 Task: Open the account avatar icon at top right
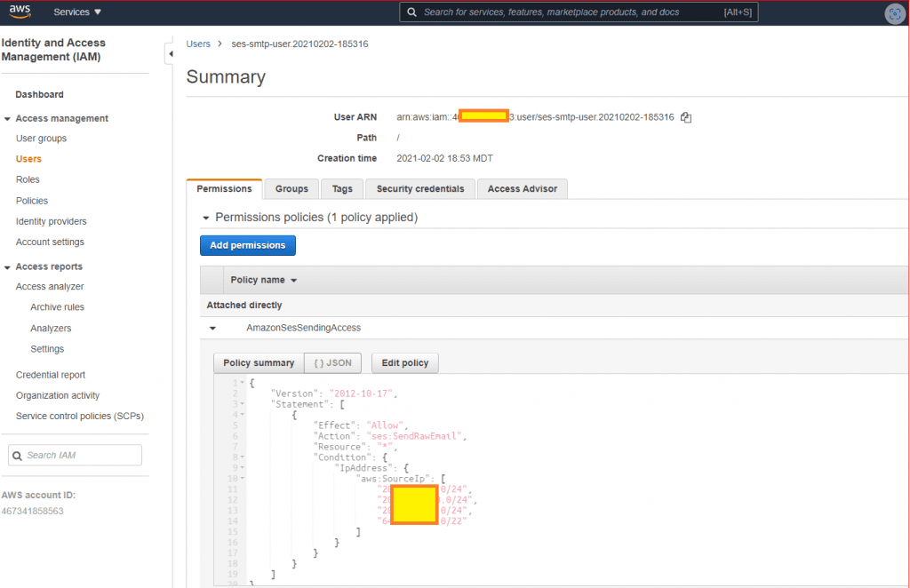894,13
